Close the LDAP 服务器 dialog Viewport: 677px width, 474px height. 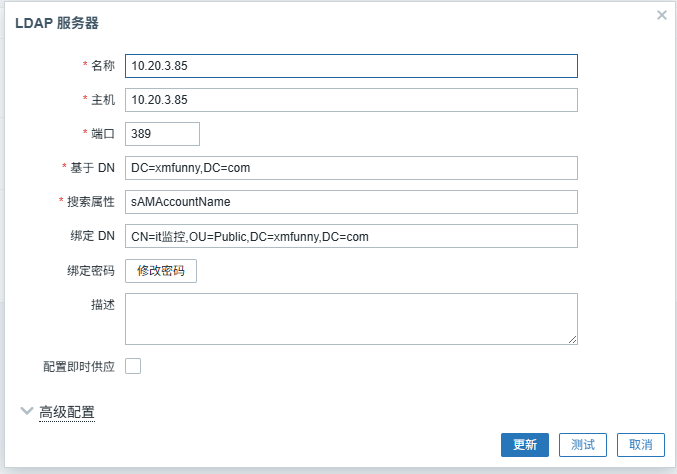[661, 15]
